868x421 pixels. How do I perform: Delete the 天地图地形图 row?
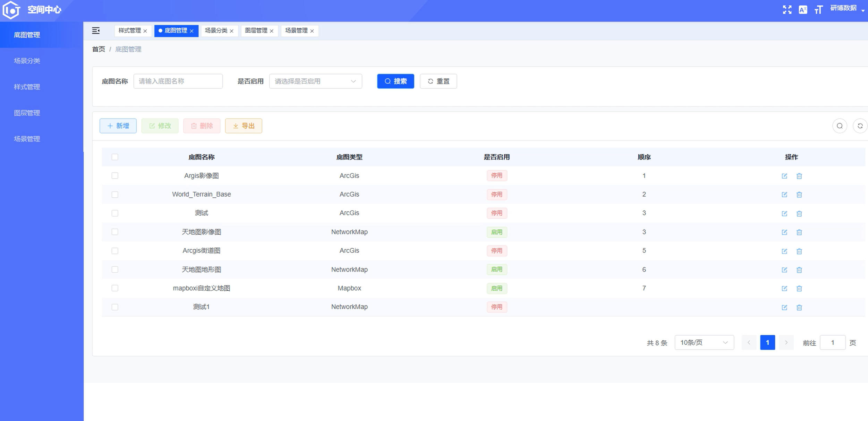click(x=799, y=270)
